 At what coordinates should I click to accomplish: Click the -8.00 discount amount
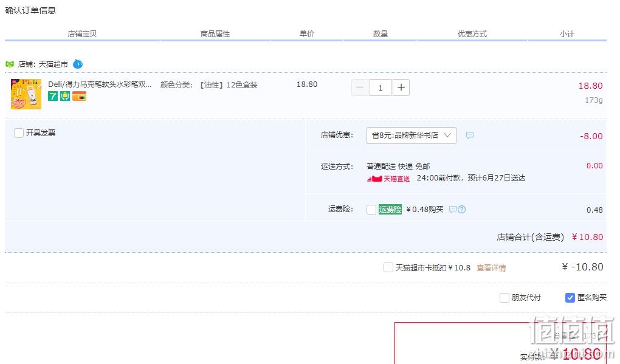(x=591, y=136)
